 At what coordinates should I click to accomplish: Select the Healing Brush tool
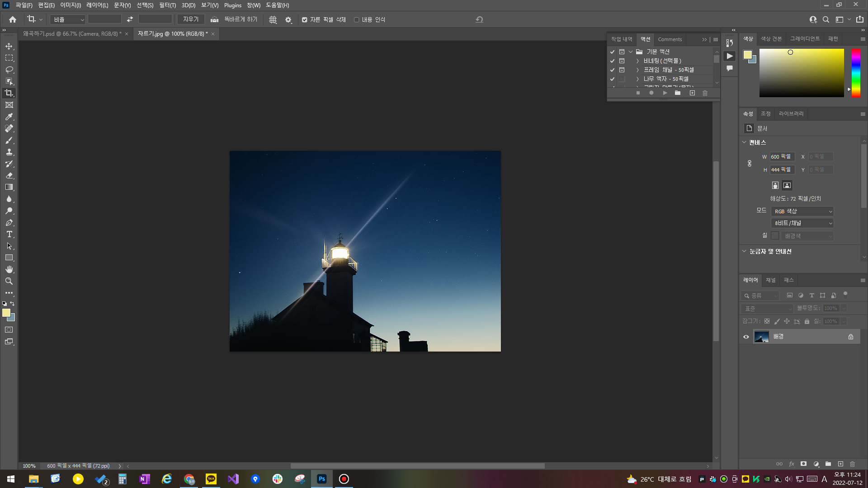point(9,128)
